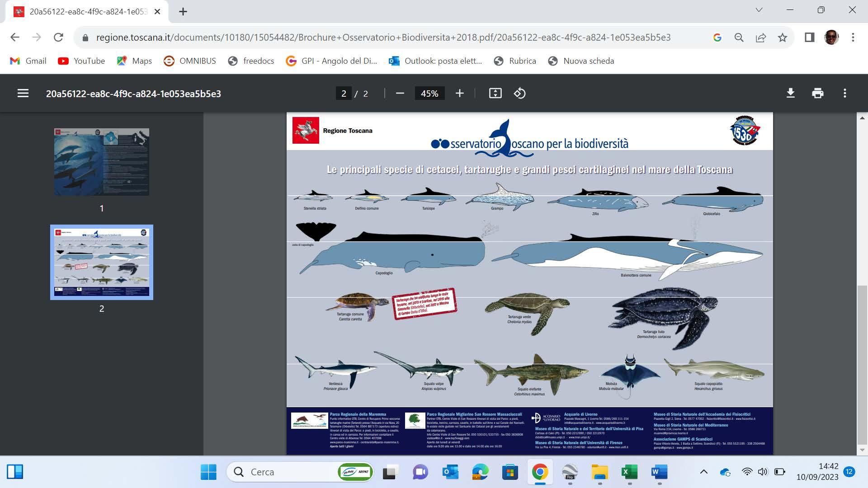Download the PDF file
This screenshot has width=868, height=488.
790,94
